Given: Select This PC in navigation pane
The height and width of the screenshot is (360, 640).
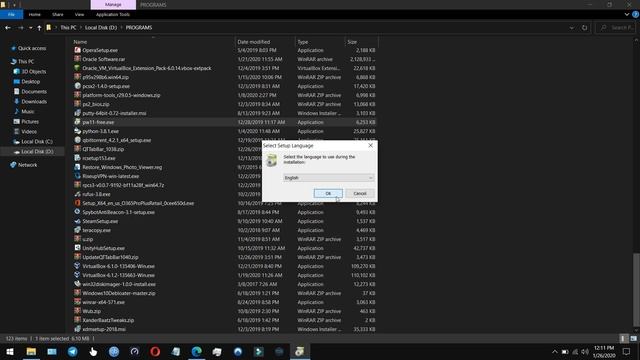Looking at the screenshot, I should click(26, 62).
